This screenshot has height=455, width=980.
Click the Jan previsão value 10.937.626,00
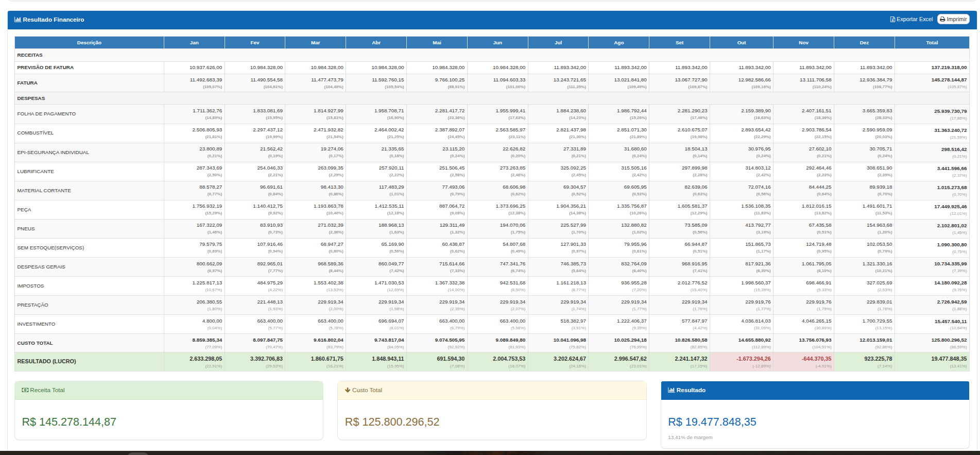click(x=206, y=68)
